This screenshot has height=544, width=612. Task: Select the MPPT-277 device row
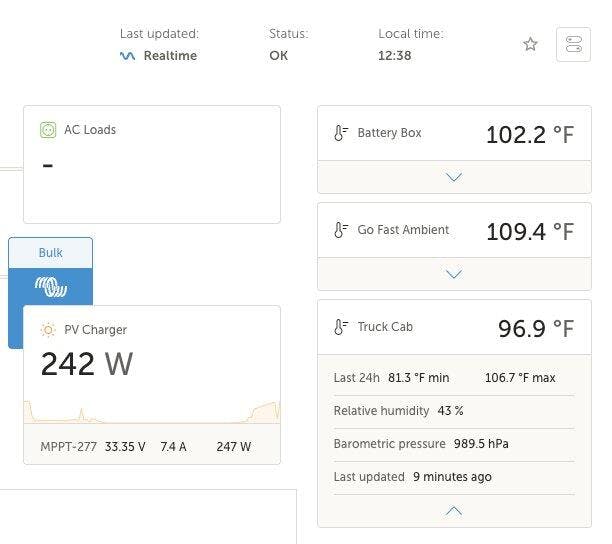coord(152,446)
